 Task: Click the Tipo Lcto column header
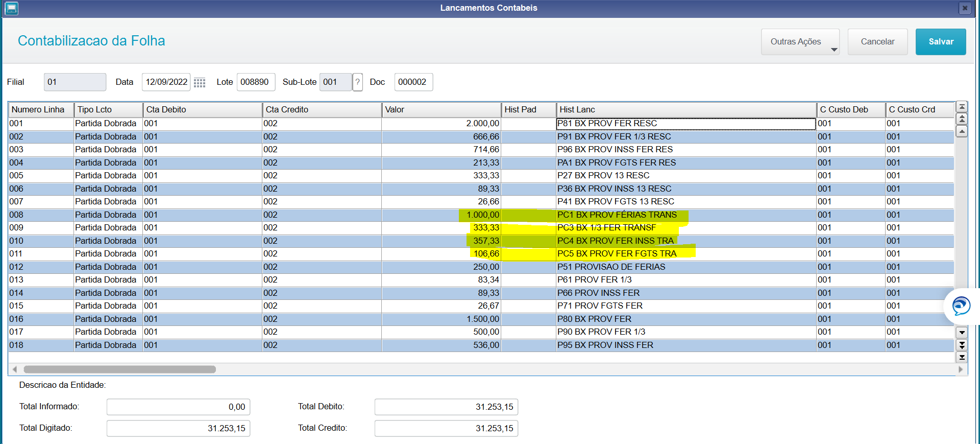pos(108,109)
